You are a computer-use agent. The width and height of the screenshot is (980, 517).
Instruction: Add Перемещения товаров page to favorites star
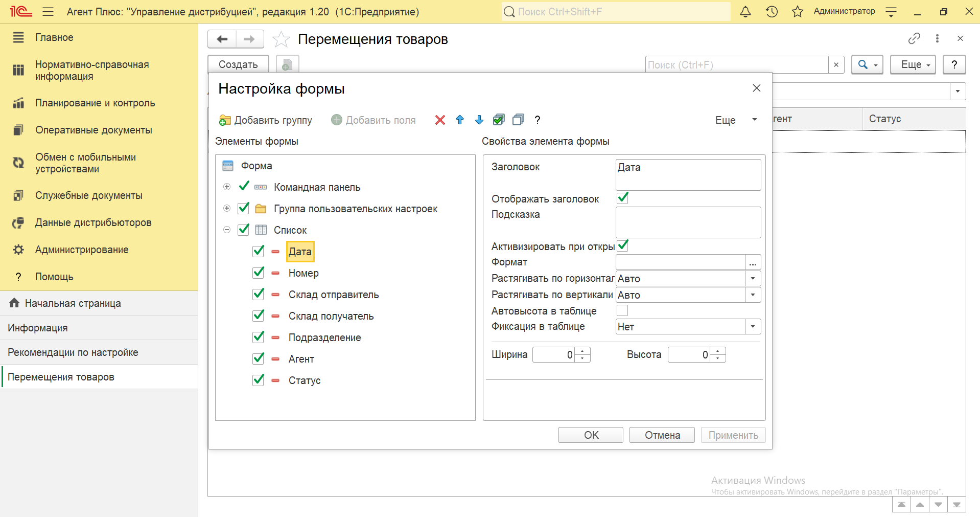click(281, 39)
